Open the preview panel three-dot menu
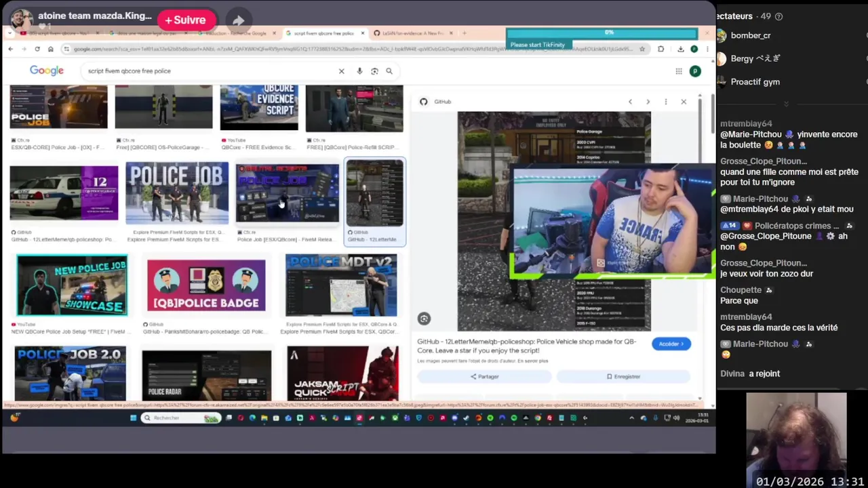 pyautogui.click(x=665, y=102)
